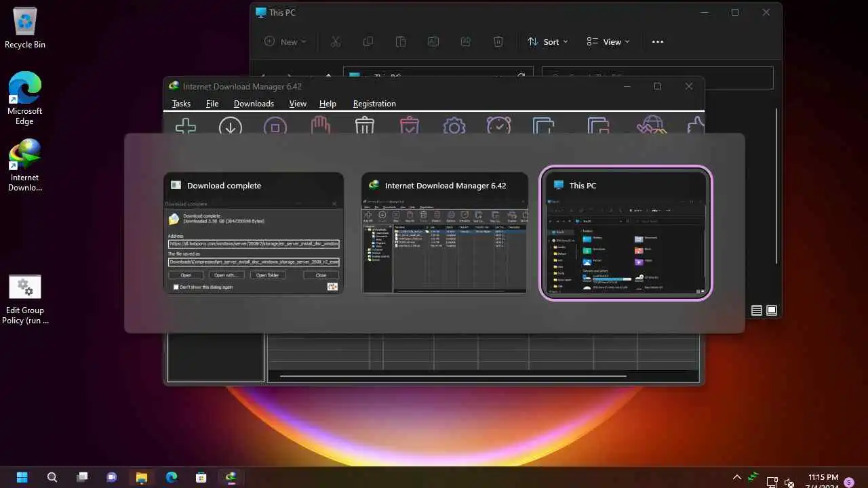Open the Chat icon on the taskbar
The width and height of the screenshot is (868, 488).
pyautogui.click(x=112, y=477)
